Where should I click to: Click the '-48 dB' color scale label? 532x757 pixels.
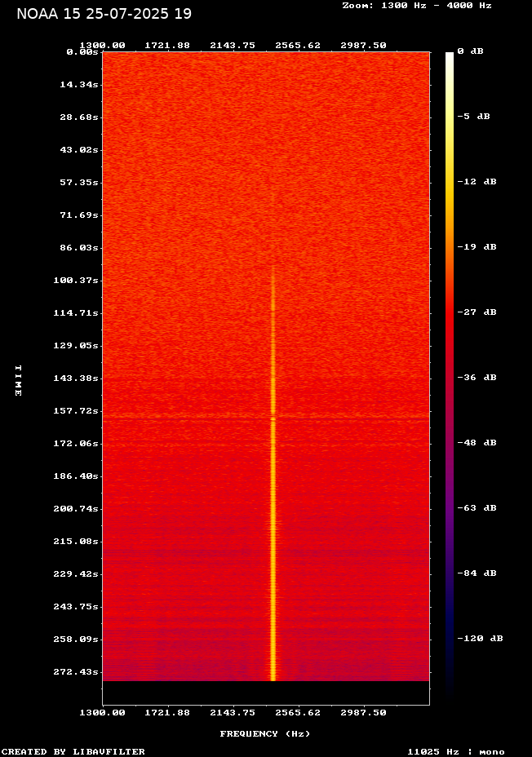(477, 442)
